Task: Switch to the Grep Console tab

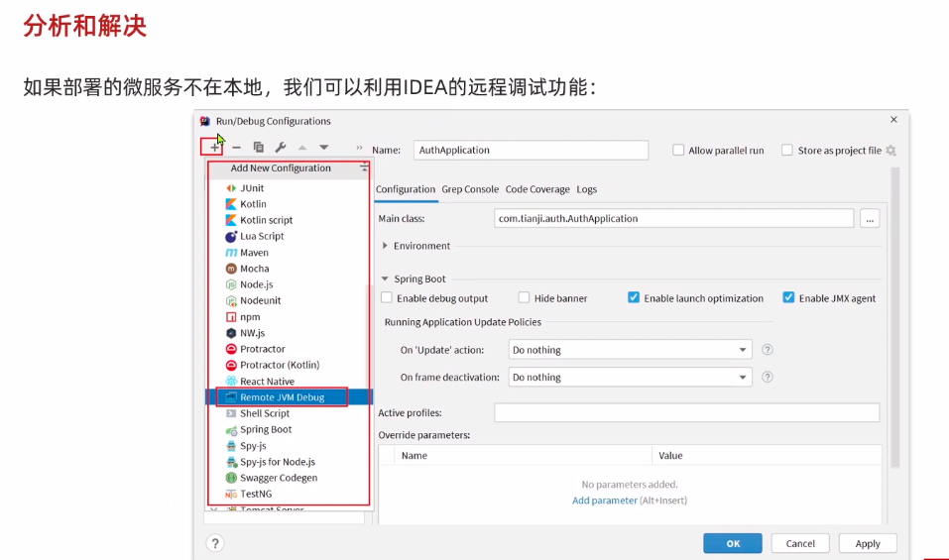Action: [470, 189]
